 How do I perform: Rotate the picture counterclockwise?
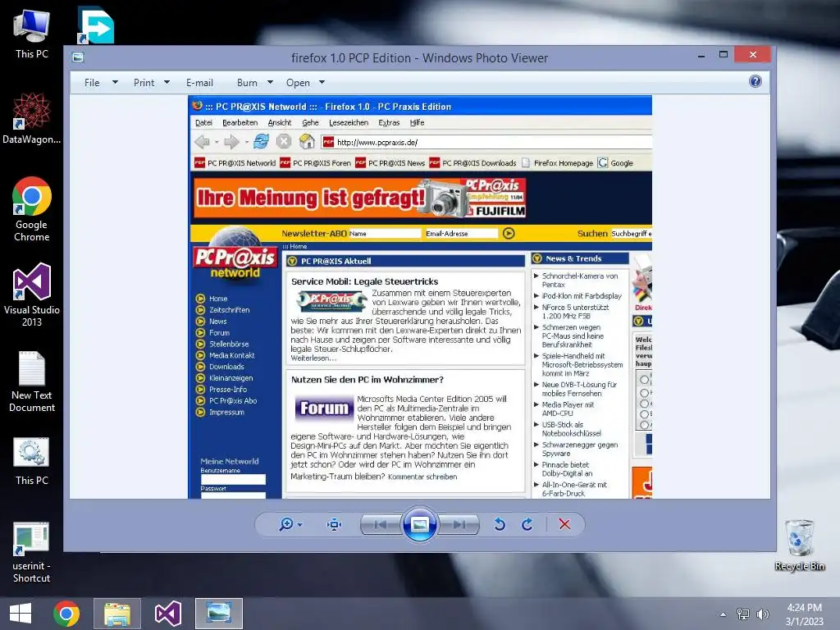click(x=500, y=524)
